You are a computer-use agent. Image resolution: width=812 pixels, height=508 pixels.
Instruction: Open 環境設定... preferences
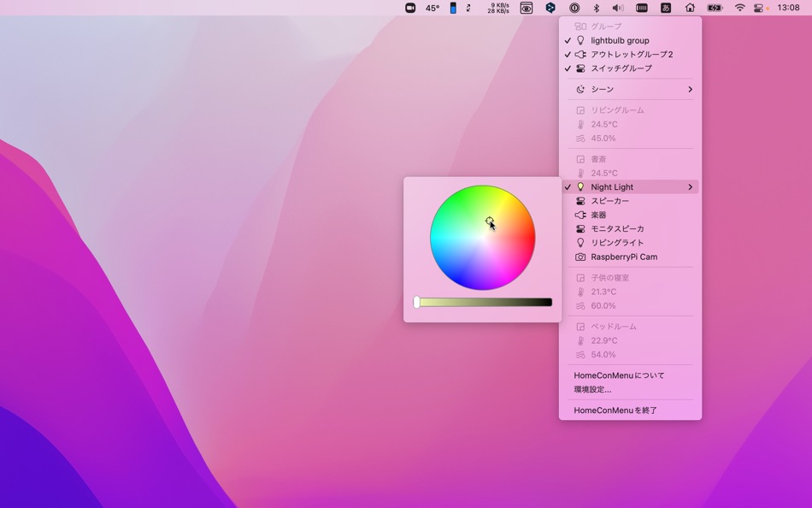pos(630,389)
